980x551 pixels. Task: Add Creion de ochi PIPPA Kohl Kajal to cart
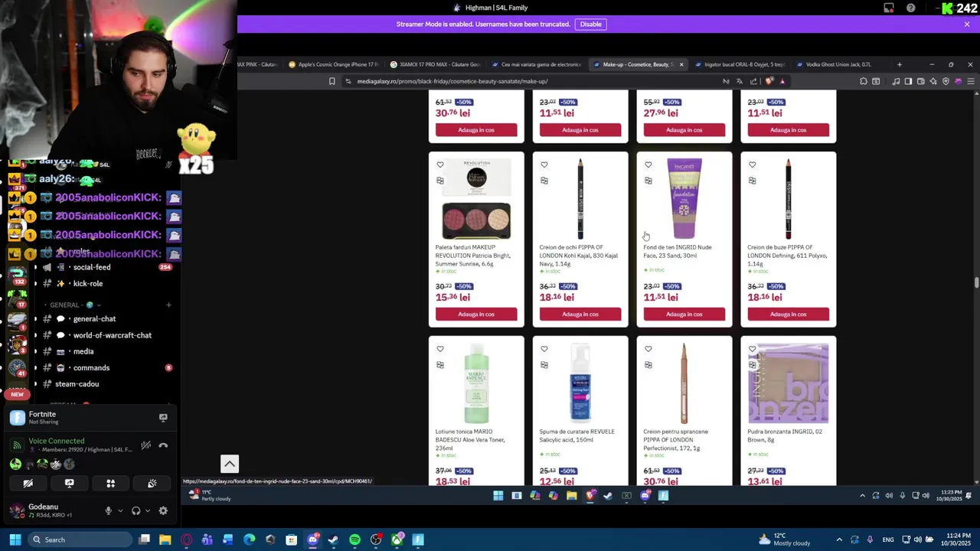coord(580,314)
